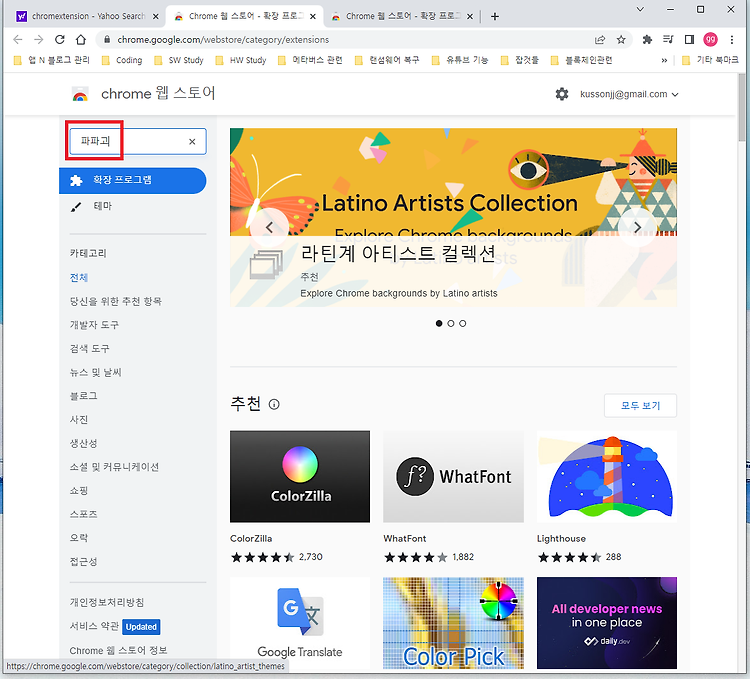This screenshot has height=679, width=750.
Task: Choose the 개발자 도구 category
Action: coord(94,325)
